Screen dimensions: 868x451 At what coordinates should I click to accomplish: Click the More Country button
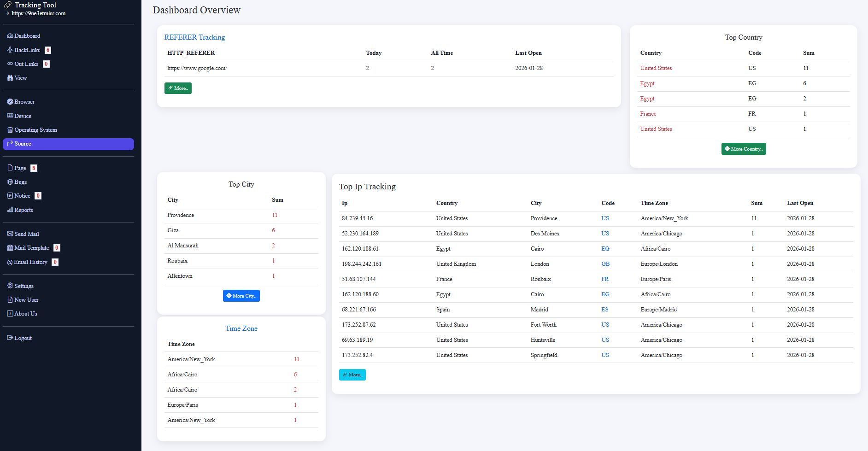744,149
